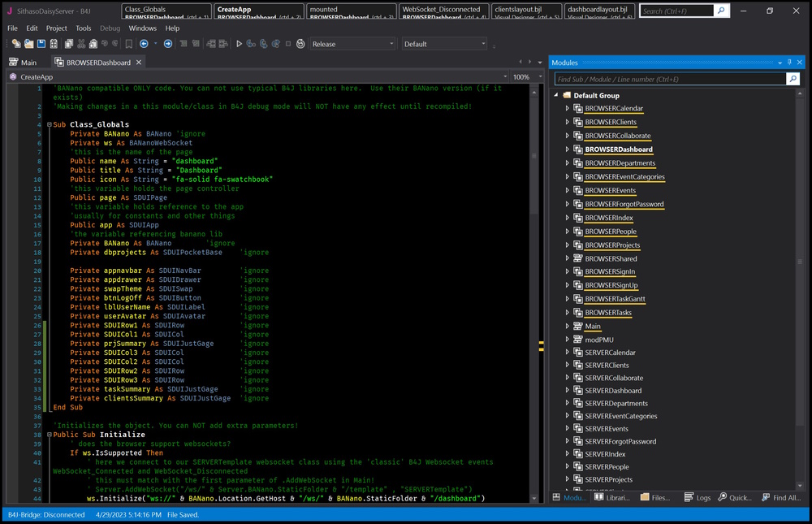Screen dimensions: 812x524
Task: Jump to WebSocket_Disconnected recent shortcut
Action: [x=444, y=11]
